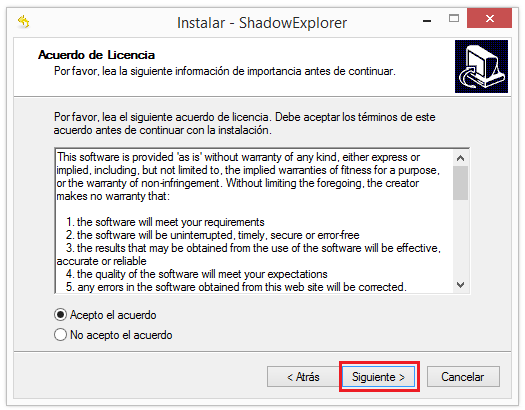Select the No acepto el acuerdo radio button
The width and height of the screenshot is (525, 410).
(60, 335)
